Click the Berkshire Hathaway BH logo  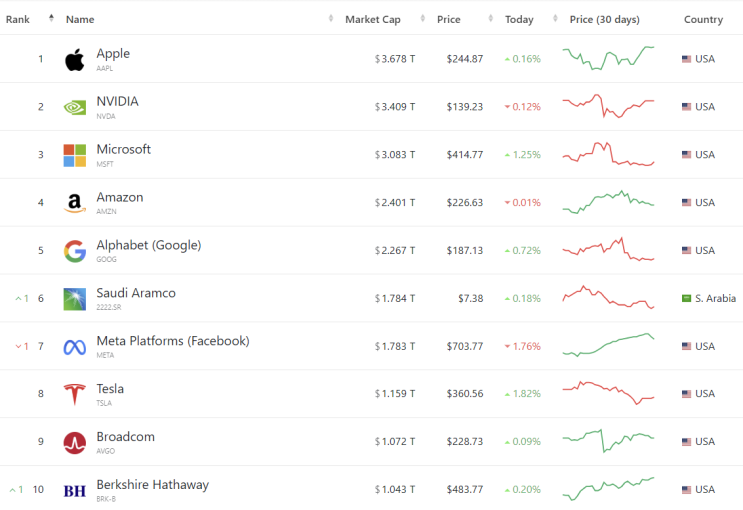75,490
